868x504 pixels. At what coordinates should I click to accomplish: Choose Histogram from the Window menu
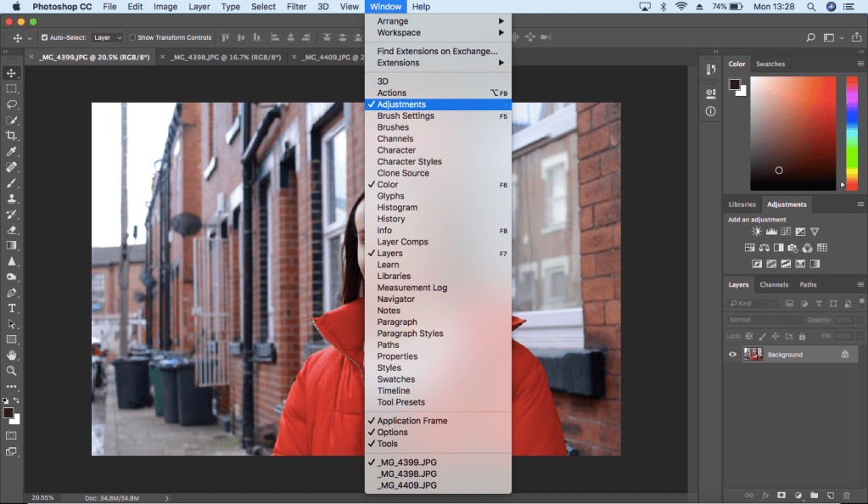click(x=397, y=207)
